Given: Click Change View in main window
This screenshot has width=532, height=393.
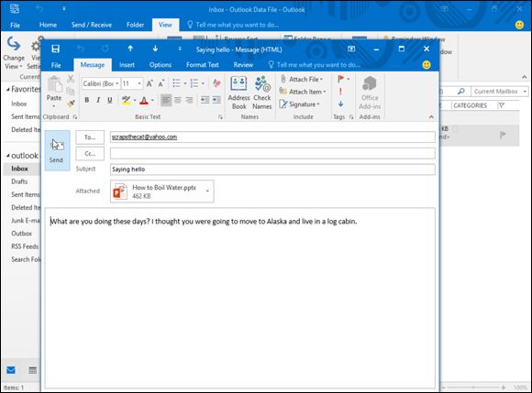Looking at the screenshot, I should [x=14, y=53].
